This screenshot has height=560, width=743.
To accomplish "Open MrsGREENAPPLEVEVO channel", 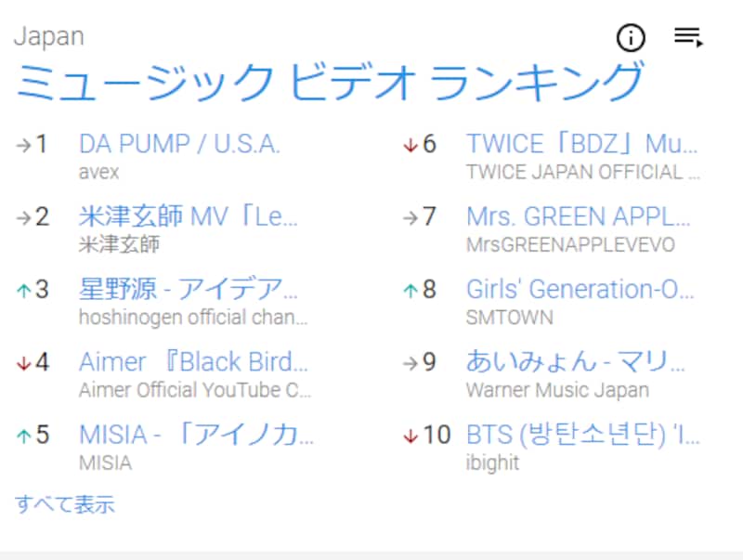I will [570, 245].
